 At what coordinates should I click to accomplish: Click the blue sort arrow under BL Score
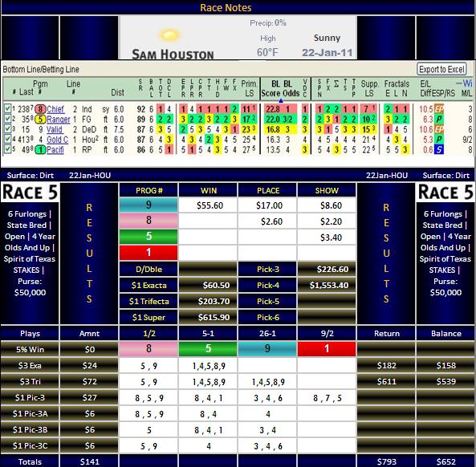tap(280, 100)
